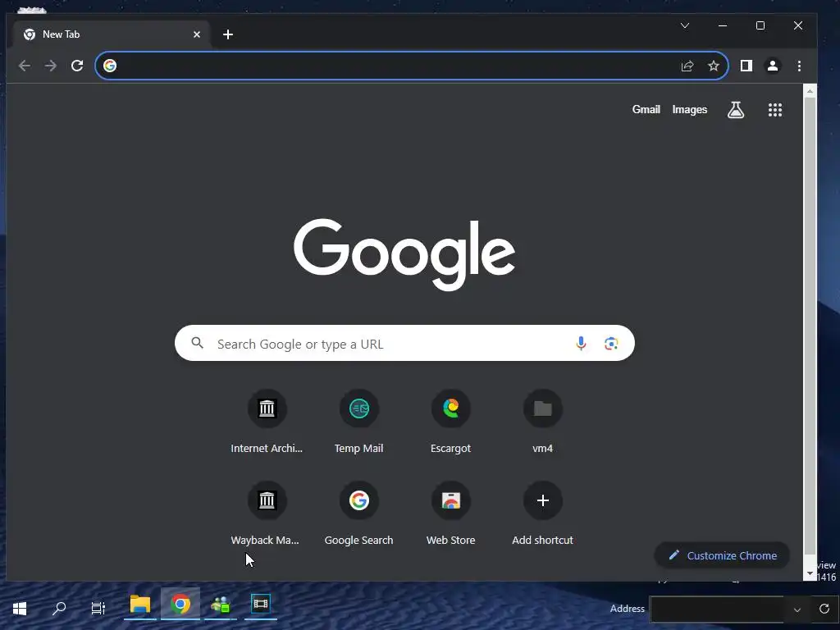Open the profile avatar icon

[773, 66]
